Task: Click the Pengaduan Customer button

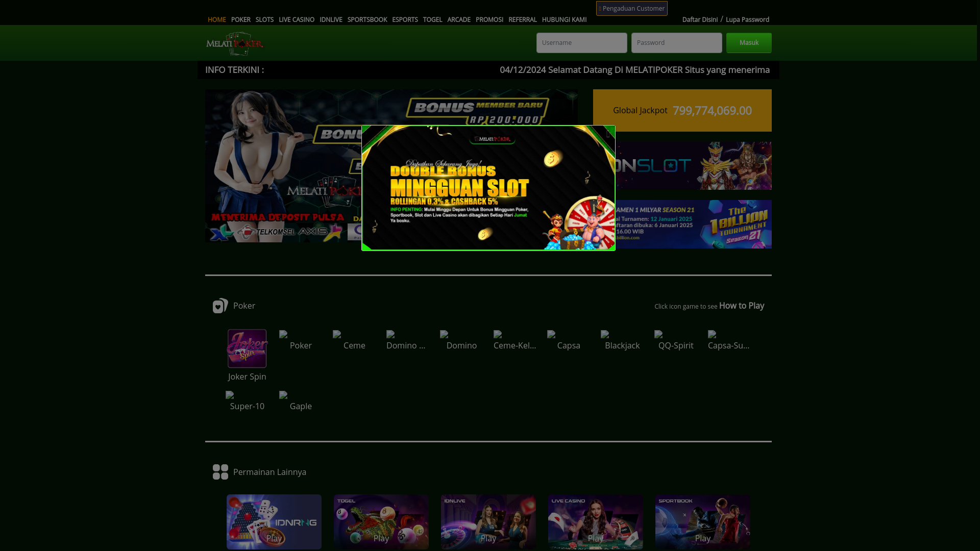Action: point(631,8)
